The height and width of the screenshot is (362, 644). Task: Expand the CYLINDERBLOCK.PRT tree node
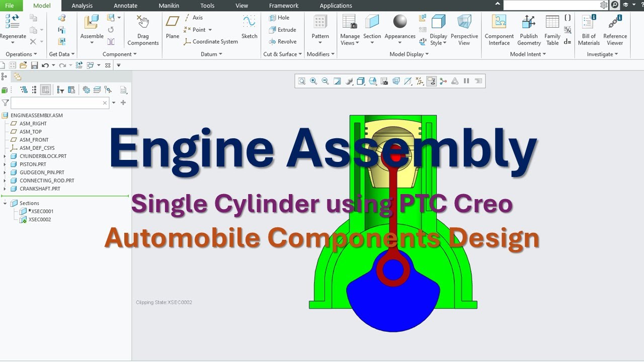5,156
